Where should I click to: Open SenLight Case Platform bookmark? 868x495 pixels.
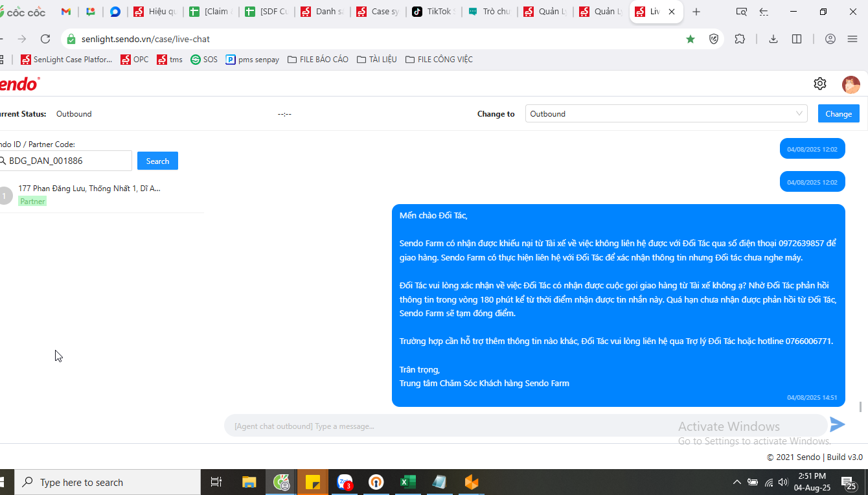(x=67, y=60)
